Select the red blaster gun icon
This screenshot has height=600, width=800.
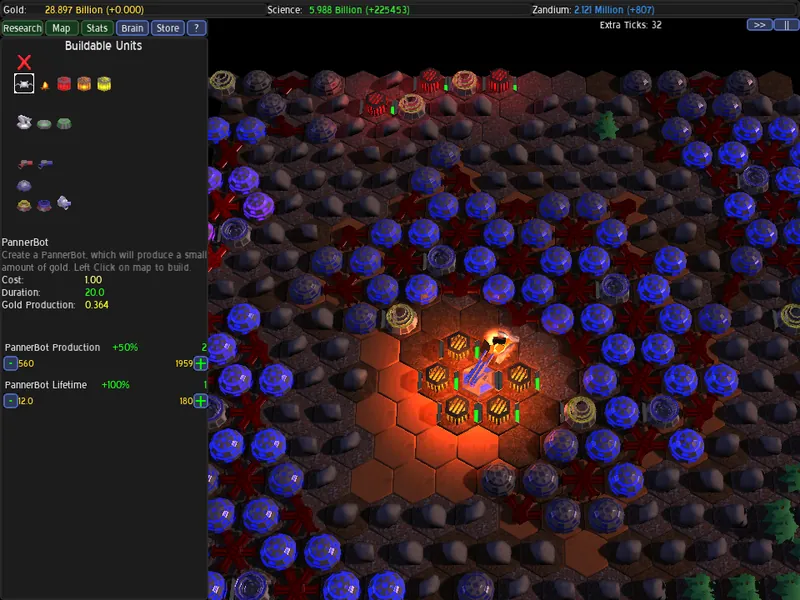(x=25, y=164)
